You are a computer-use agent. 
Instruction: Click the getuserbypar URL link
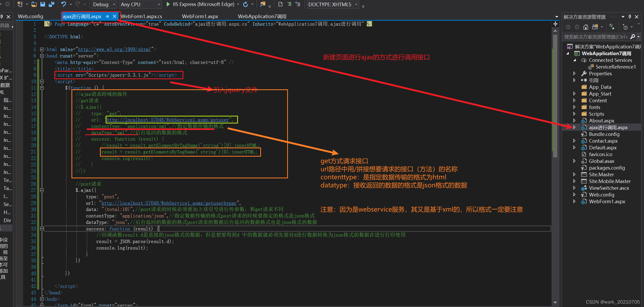[169, 203]
